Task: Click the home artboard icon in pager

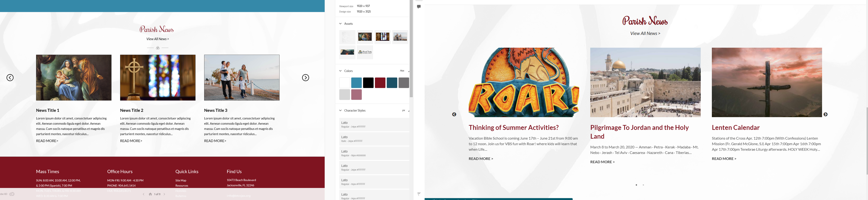Action: coord(150,194)
